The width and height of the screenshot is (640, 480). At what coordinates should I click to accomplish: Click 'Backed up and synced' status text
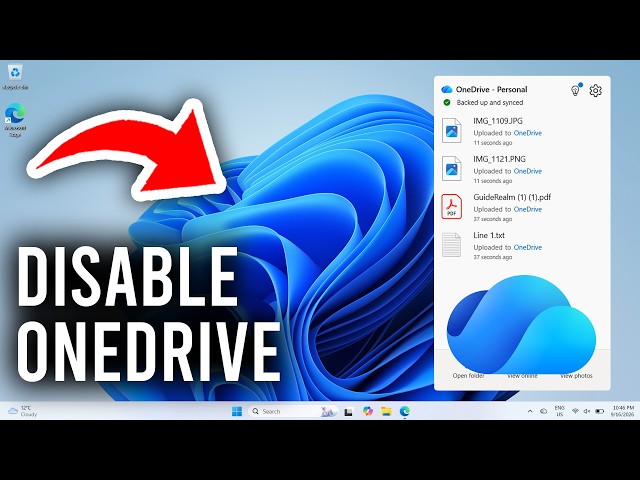489,102
